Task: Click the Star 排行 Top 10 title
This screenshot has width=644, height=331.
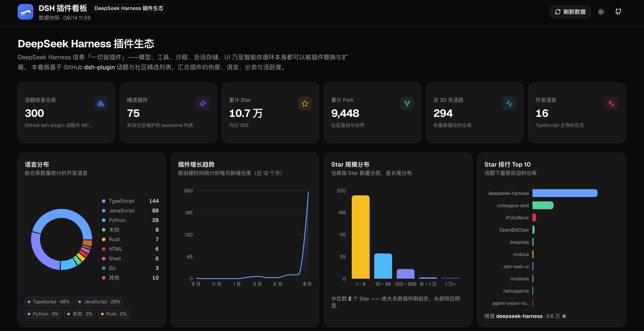Action: point(507,164)
